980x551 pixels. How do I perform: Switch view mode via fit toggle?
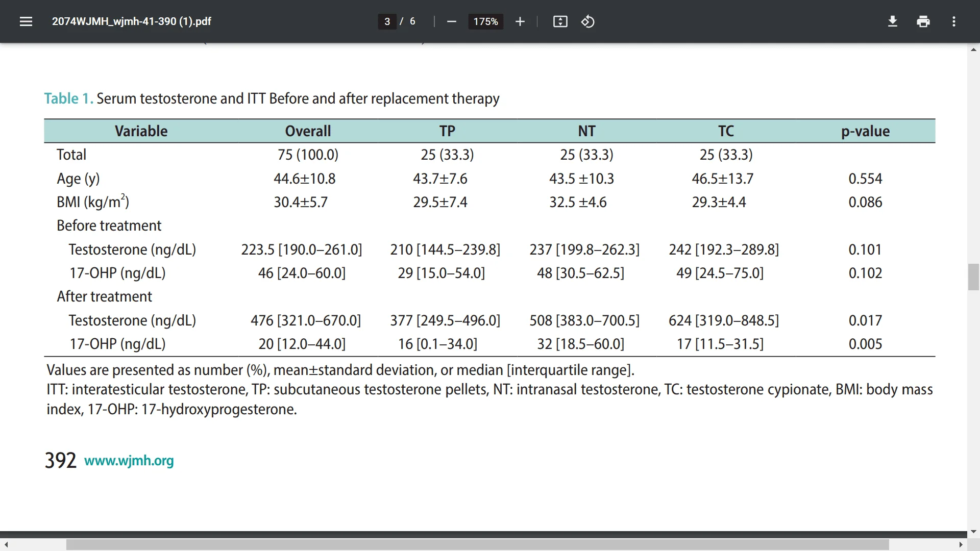pyautogui.click(x=560, y=21)
